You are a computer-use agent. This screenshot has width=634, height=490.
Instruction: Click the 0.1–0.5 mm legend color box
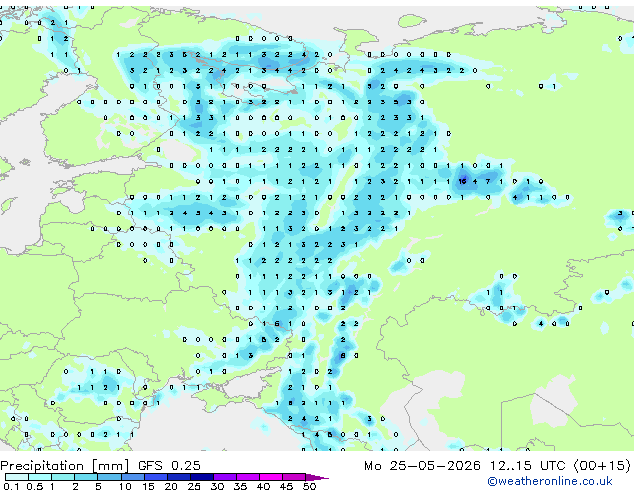[x=17, y=477]
